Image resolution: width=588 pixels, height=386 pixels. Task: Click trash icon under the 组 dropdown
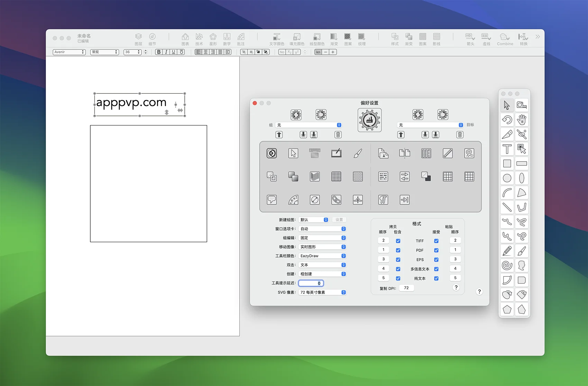click(x=338, y=135)
